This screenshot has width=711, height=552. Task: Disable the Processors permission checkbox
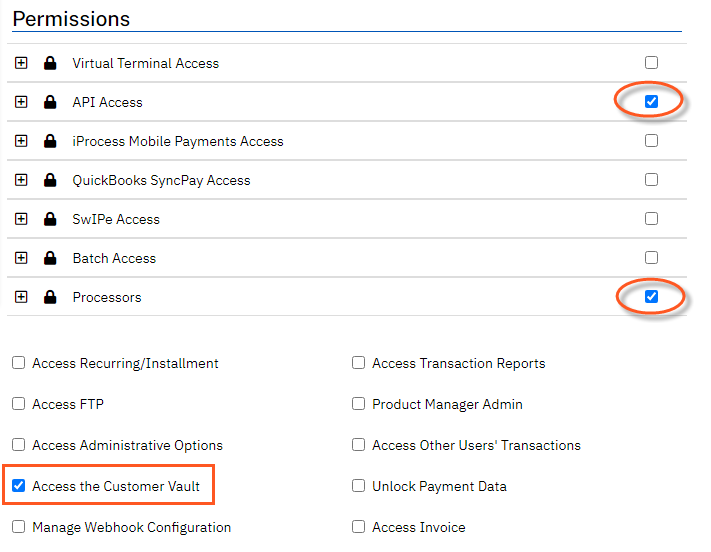click(652, 296)
